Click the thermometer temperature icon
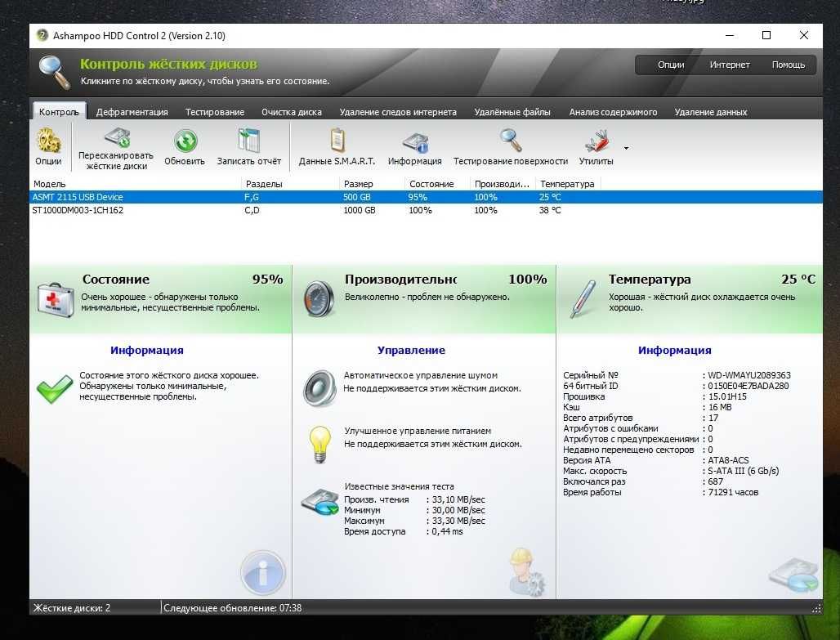 point(583,298)
